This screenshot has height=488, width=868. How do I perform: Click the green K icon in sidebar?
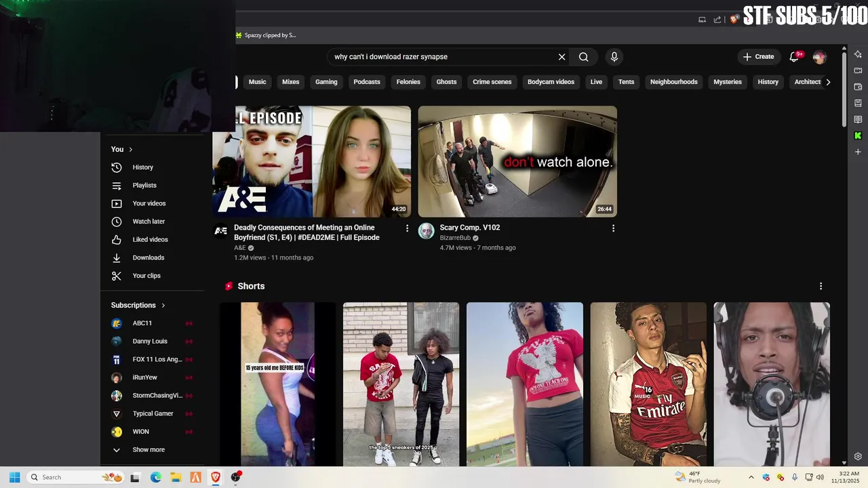tap(858, 136)
